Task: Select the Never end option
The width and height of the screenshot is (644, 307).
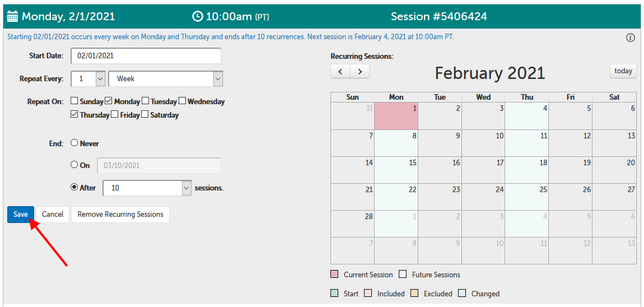Action: 74,143
